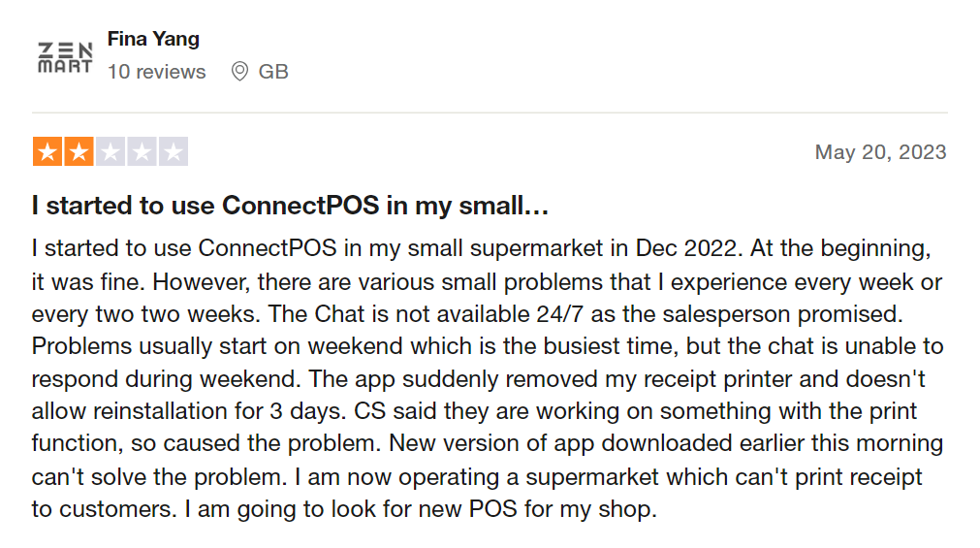View the reviewer's 10 reviews

coord(156,72)
